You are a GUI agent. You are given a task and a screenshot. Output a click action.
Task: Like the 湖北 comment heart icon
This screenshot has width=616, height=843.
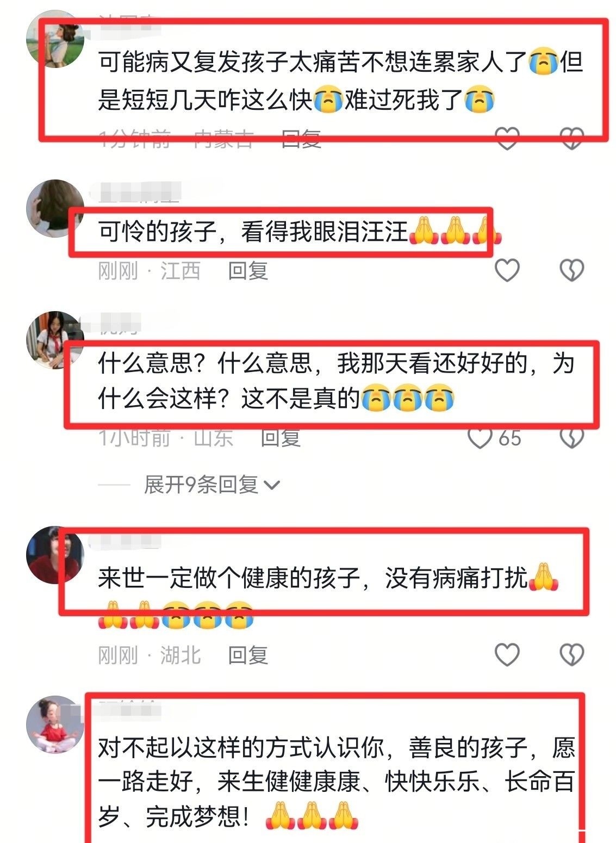(x=507, y=655)
